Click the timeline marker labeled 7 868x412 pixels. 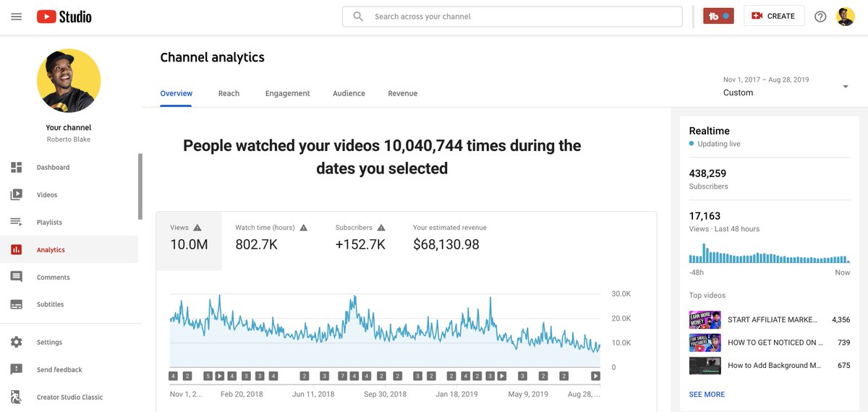(x=342, y=376)
